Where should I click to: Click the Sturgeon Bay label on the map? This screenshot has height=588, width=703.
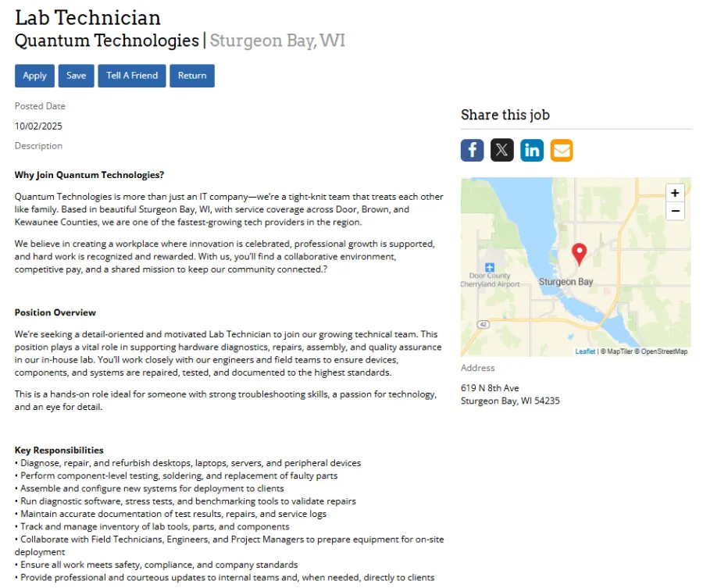click(566, 281)
